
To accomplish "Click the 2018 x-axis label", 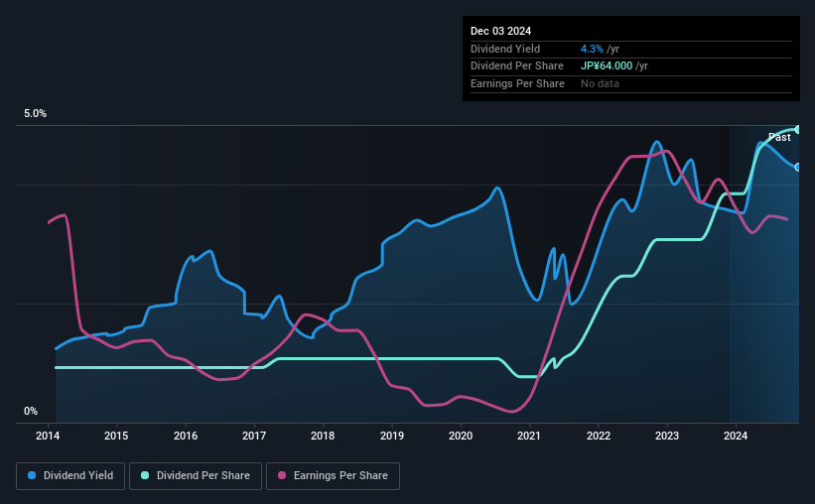I will click(323, 436).
